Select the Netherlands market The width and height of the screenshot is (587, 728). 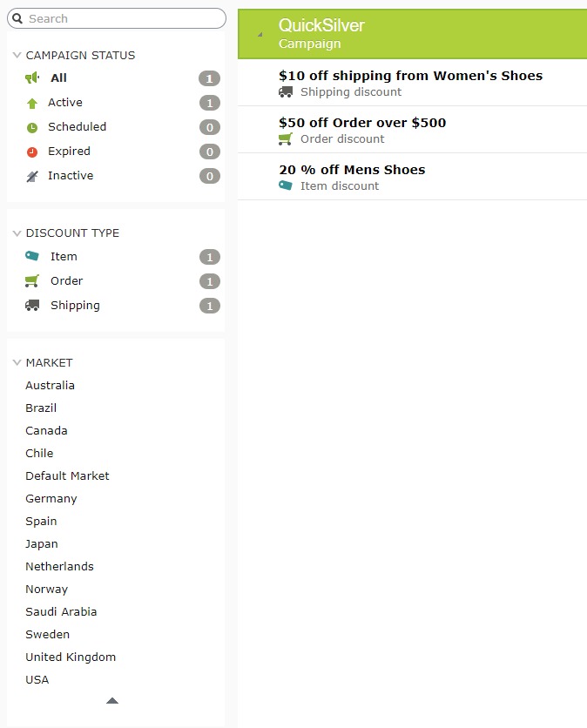(59, 566)
